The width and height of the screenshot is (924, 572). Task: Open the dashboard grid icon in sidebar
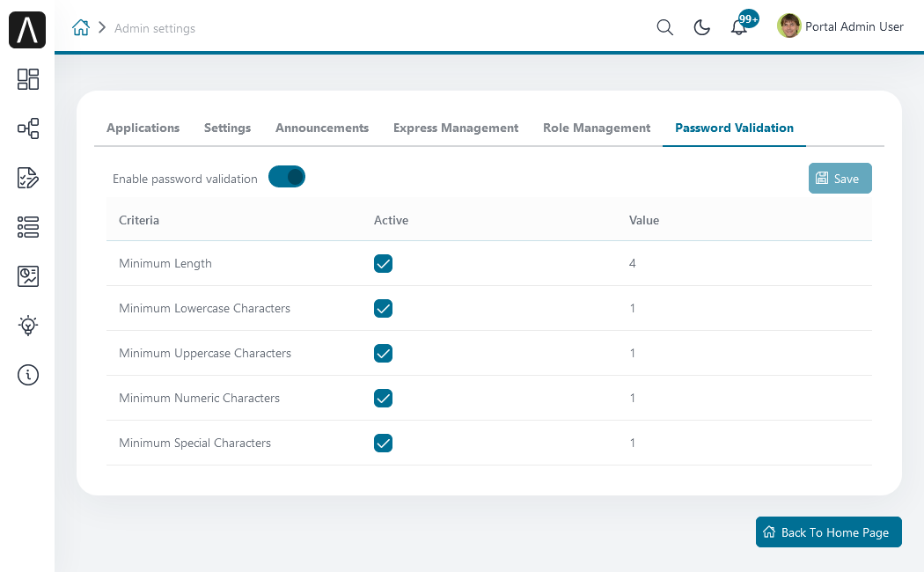(27, 79)
